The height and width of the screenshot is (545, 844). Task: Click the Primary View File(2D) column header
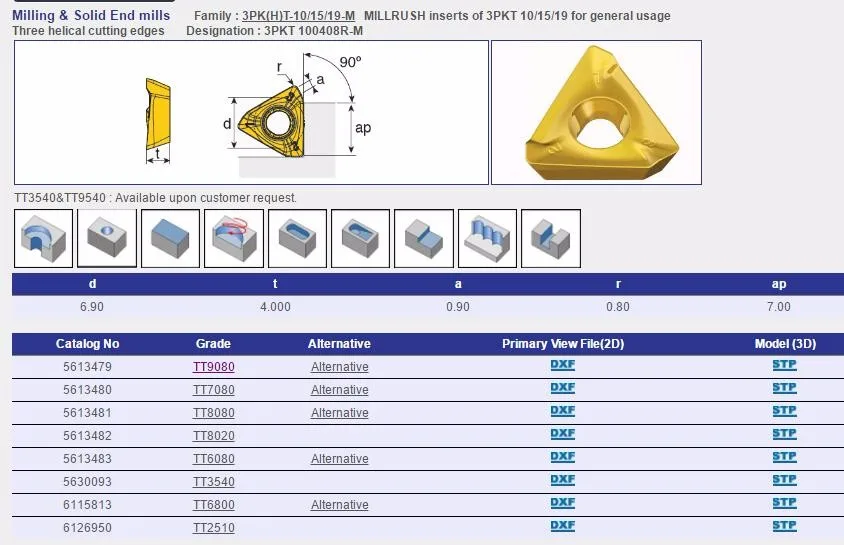(563, 344)
